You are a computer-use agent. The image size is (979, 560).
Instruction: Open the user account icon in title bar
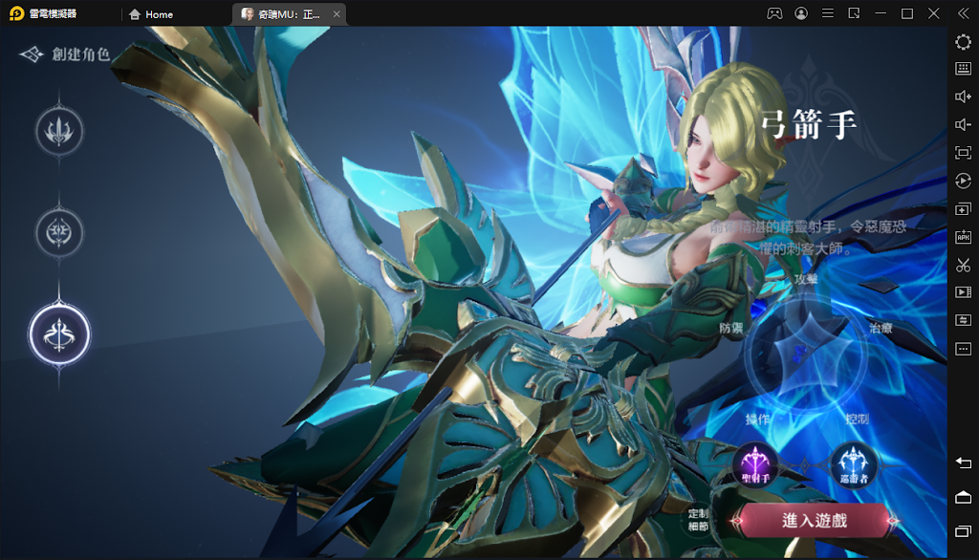(x=801, y=13)
